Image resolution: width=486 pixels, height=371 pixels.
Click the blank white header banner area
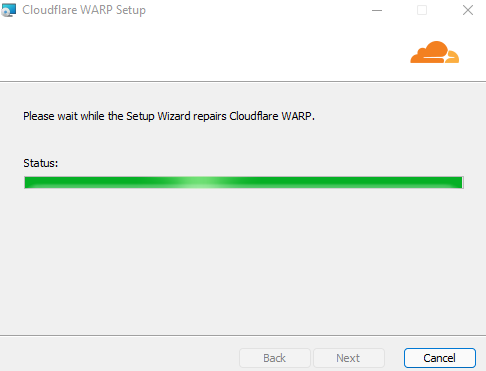pyautogui.click(x=200, y=52)
